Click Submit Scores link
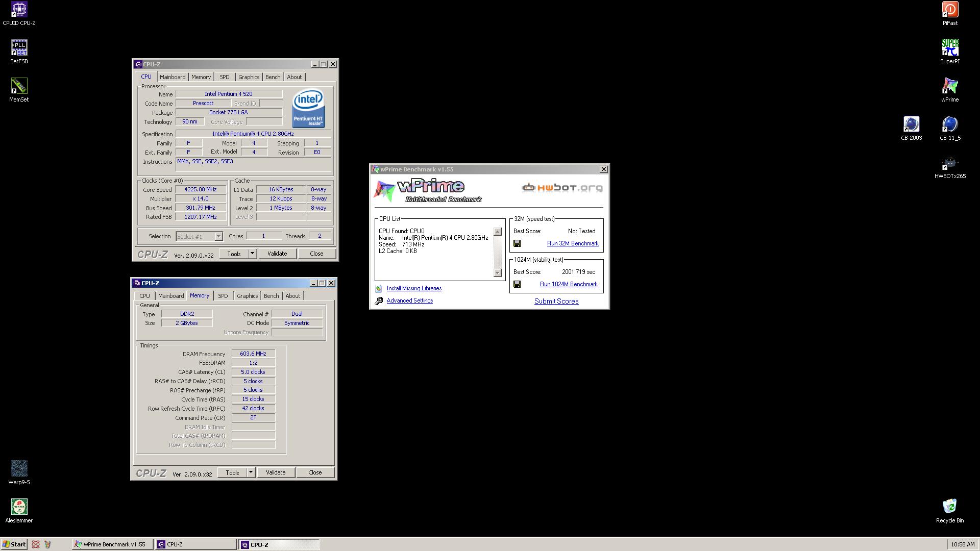This screenshot has width=980, height=551. [x=556, y=302]
